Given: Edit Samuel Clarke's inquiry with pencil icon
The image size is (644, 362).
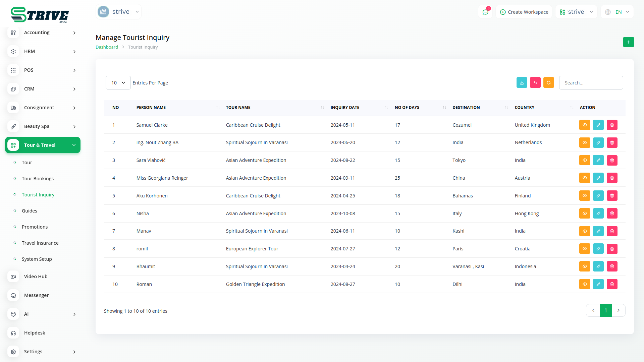Looking at the screenshot, I should pyautogui.click(x=598, y=125).
